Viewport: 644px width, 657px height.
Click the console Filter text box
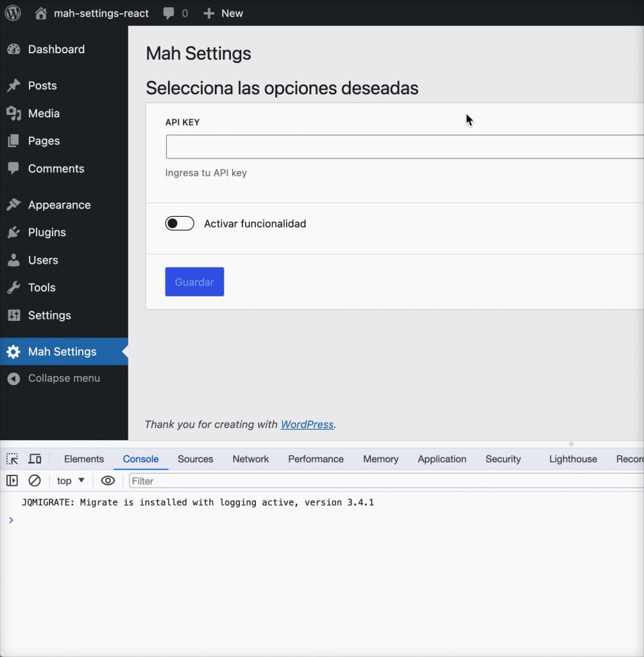[x=385, y=481]
